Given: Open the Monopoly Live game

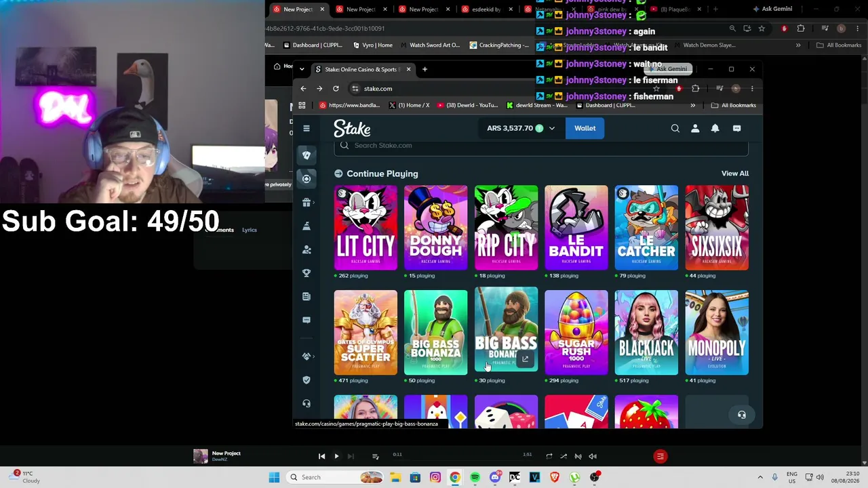Looking at the screenshot, I should coord(717,333).
